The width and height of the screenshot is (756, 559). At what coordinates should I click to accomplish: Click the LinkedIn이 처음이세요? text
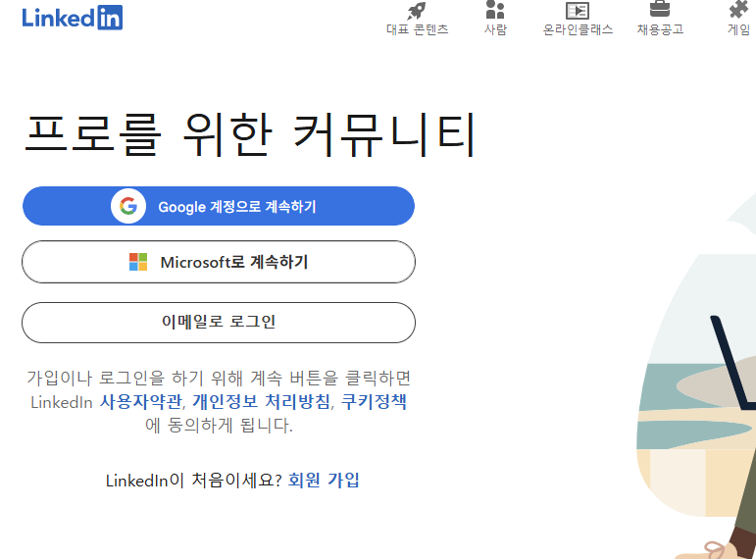[194, 481]
